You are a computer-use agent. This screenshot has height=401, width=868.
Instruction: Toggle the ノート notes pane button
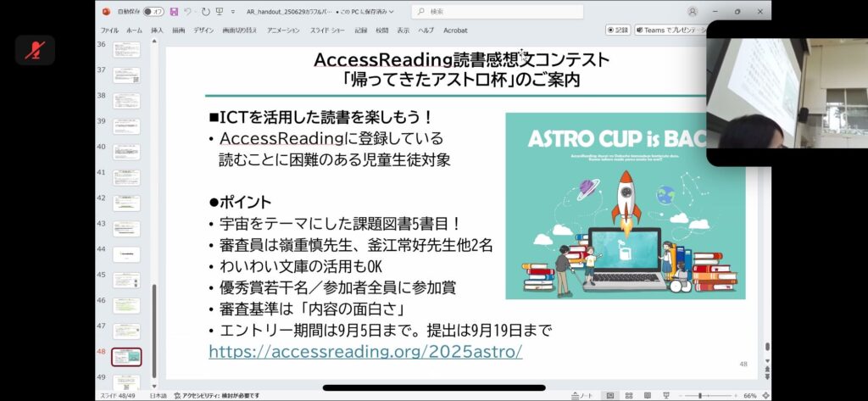pos(582,395)
